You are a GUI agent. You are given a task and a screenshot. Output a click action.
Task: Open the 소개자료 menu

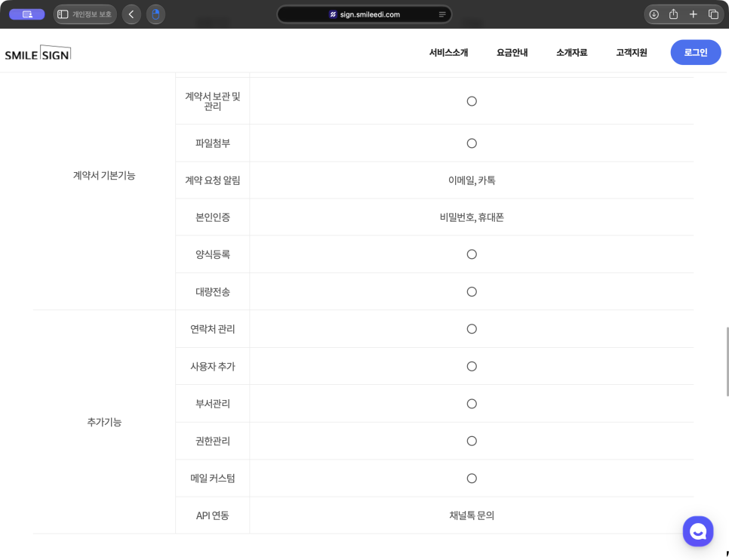pos(571,53)
